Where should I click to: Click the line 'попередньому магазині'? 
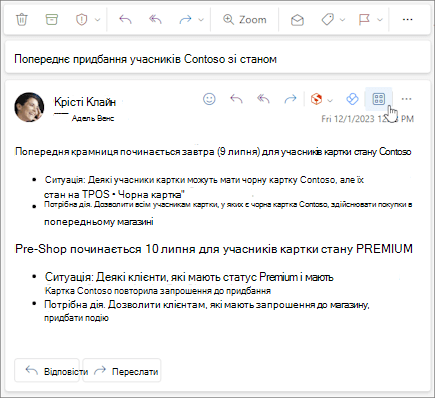[99, 222]
